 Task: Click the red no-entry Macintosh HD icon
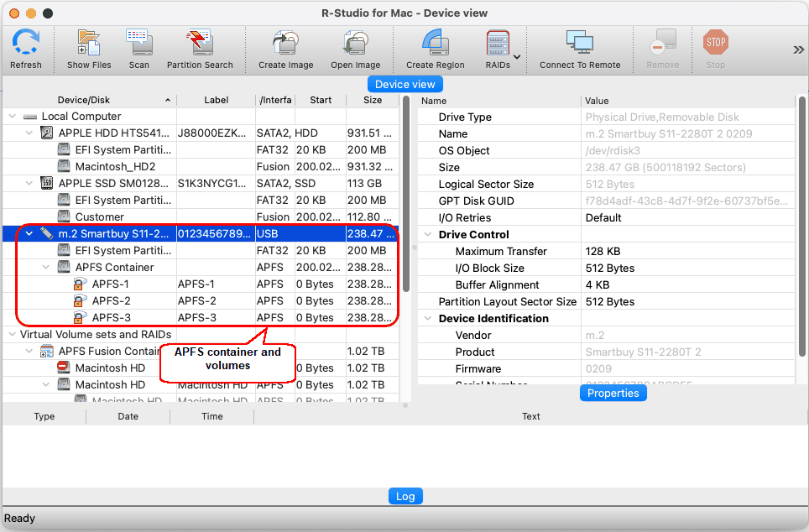[x=63, y=368]
